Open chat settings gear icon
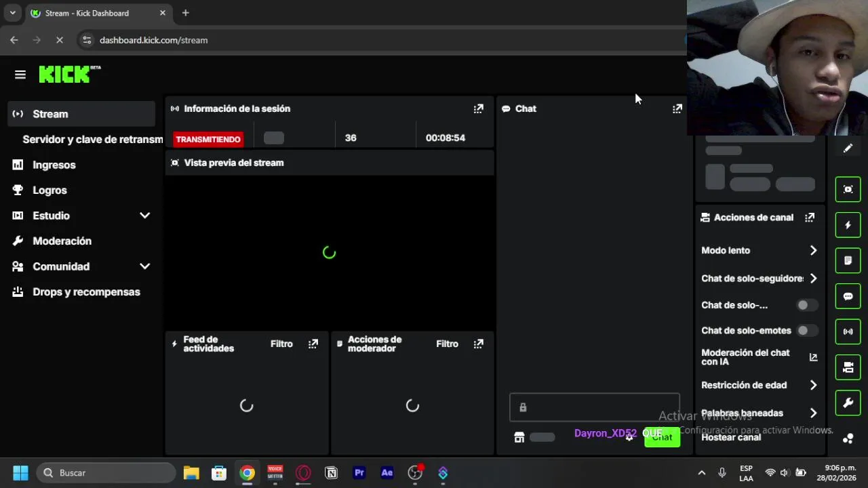Screen dimensions: 868x488 pos(629,437)
